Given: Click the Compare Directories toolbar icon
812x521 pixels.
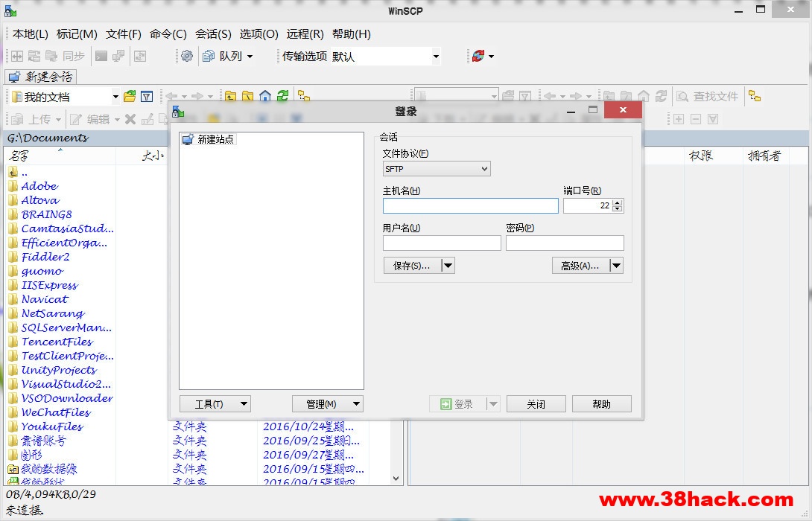Looking at the screenshot, I should 17,56.
